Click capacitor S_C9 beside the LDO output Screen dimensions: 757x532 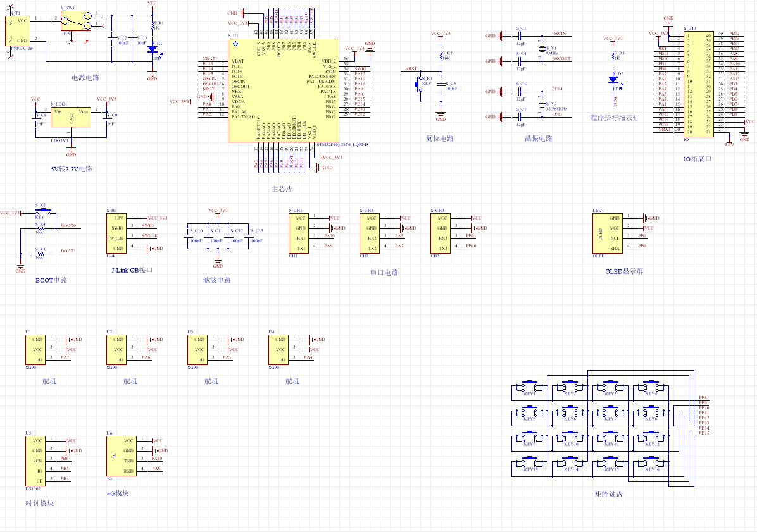click(x=107, y=120)
